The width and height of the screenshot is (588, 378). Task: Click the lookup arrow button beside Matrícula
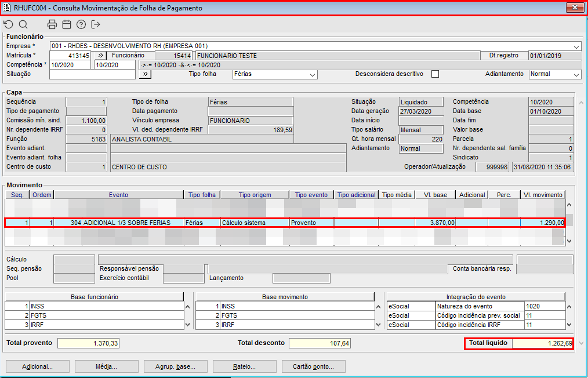point(100,56)
